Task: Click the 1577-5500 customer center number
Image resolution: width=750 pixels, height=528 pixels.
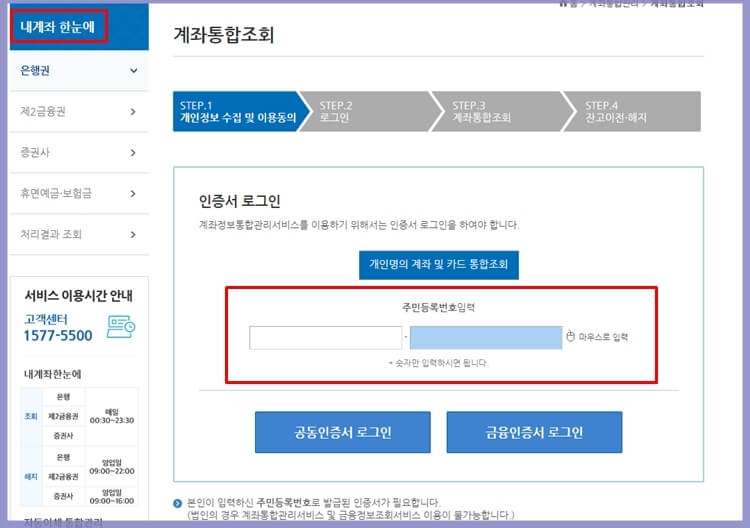Action: click(x=58, y=335)
